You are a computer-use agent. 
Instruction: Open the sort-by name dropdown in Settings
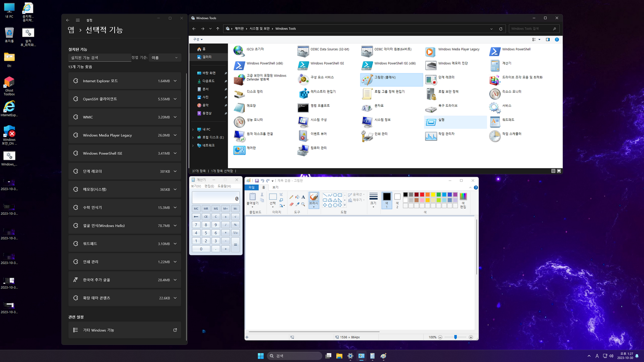pyautogui.click(x=164, y=58)
